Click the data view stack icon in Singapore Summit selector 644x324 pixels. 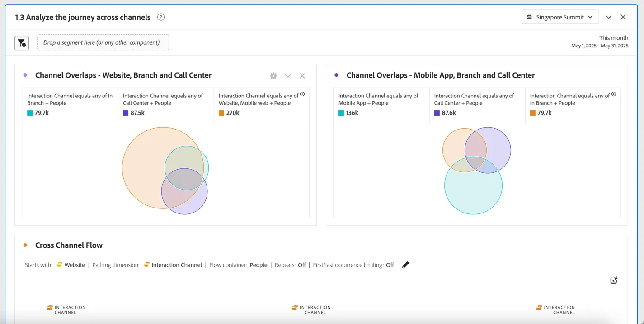pos(530,17)
